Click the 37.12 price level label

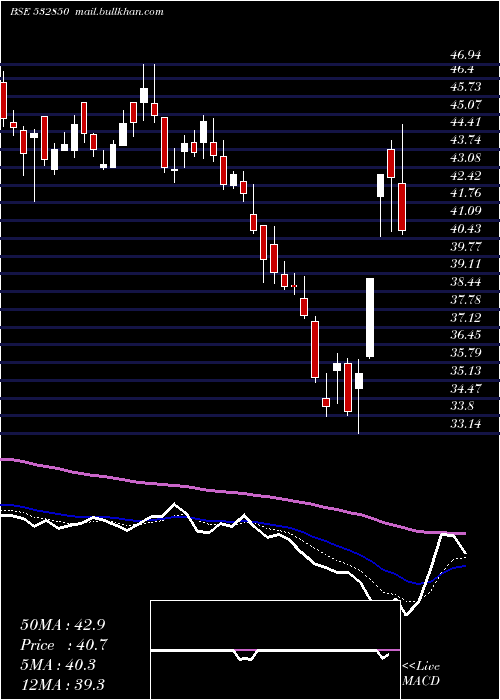tap(466, 317)
